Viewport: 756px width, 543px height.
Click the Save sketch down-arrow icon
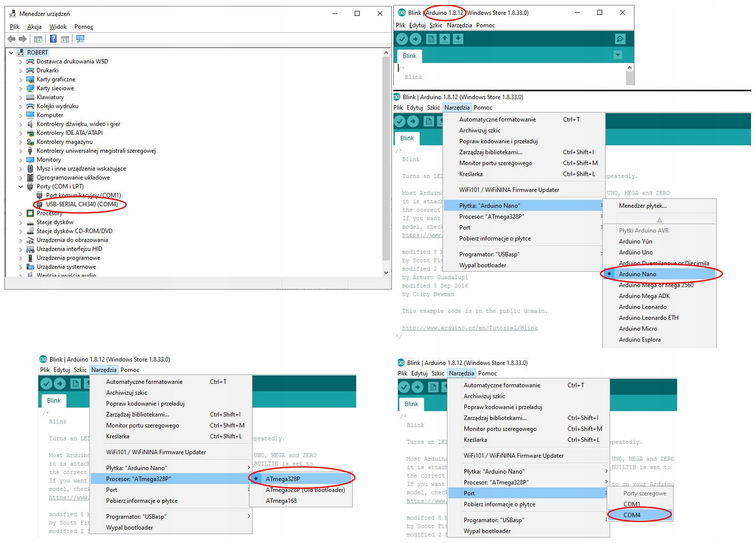458,39
